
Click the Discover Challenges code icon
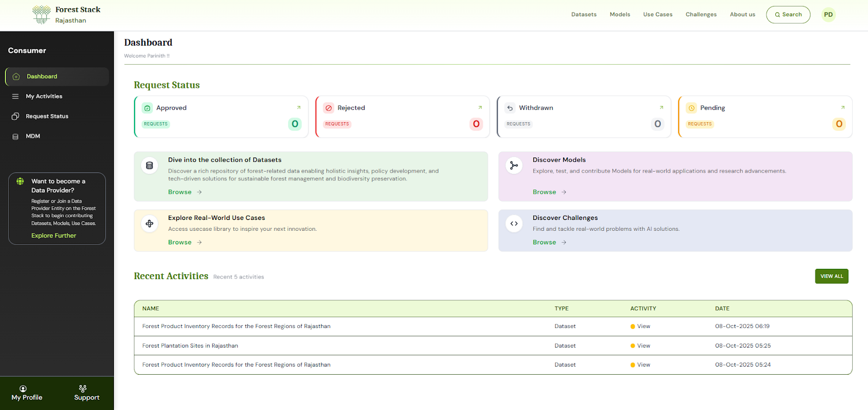click(x=514, y=224)
